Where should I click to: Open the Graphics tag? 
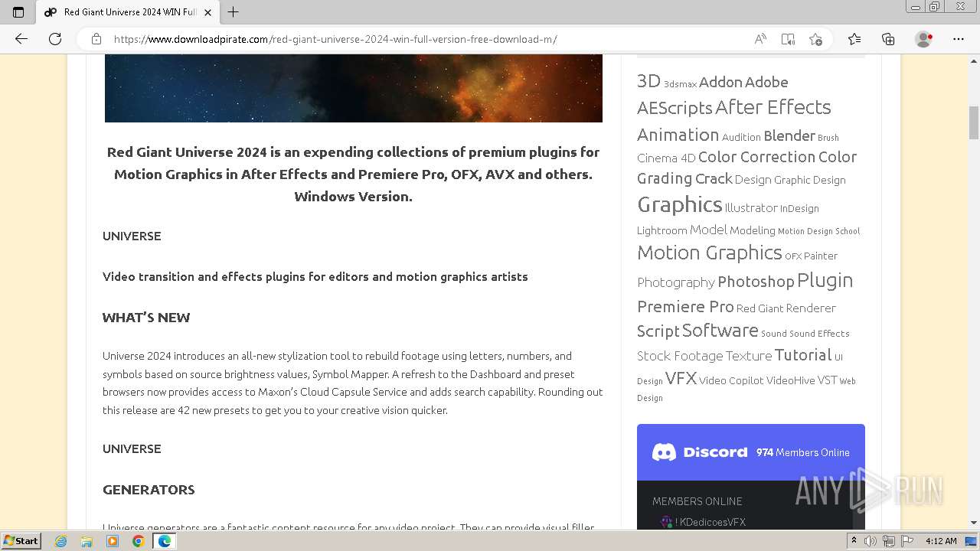[x=680, y=204]
